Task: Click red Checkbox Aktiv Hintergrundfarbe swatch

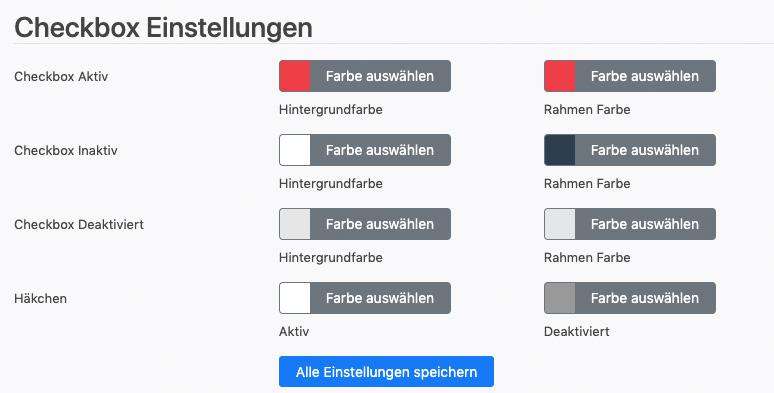Action: click(x=295, y=76)
